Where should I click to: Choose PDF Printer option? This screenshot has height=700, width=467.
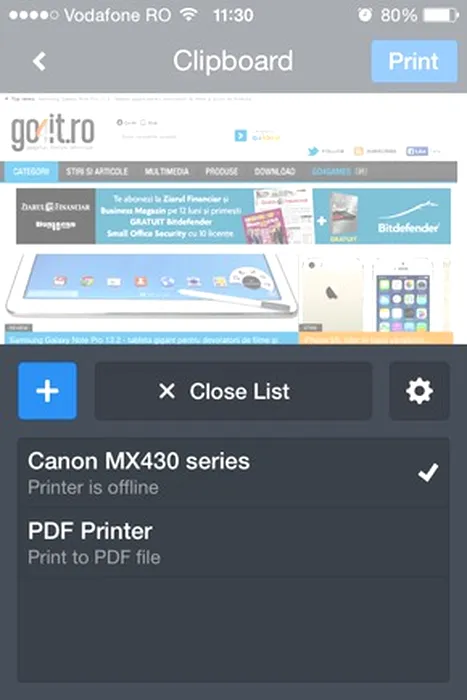(x=233, y=543)
